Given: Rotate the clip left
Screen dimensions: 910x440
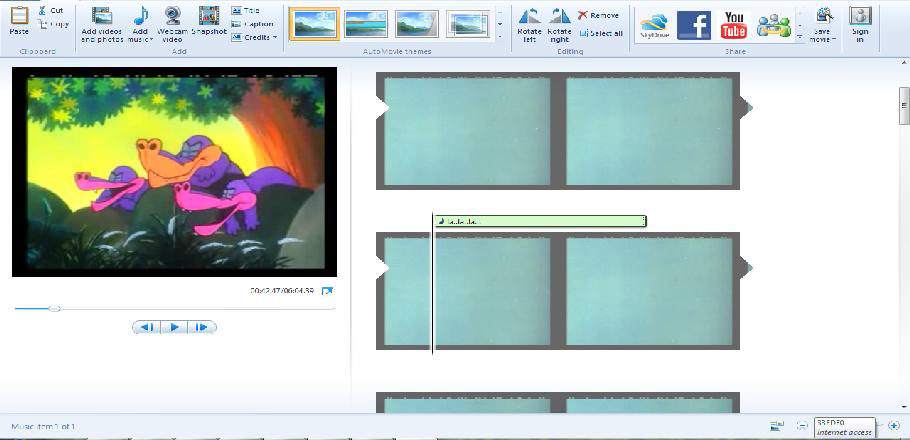Looking at the screenshot, I should pos(529,25).
